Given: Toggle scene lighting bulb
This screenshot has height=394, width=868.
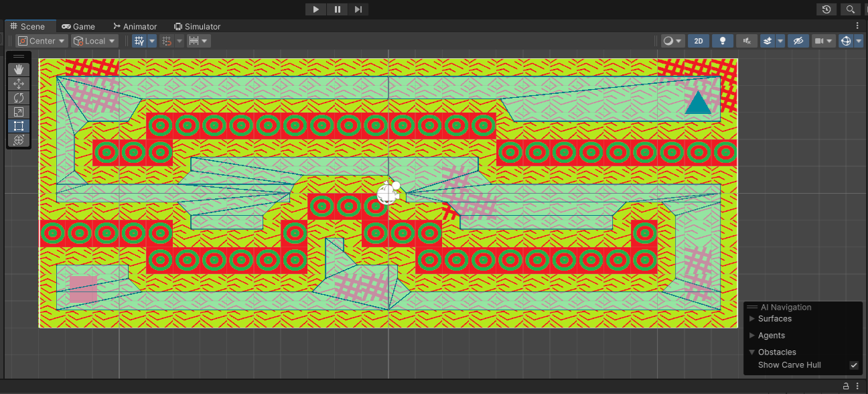Looking at the screenshot, I should click(x=723, y=41).
